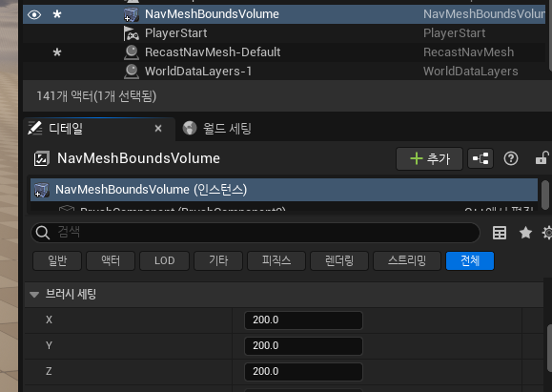Click the component list scrollbar

tap(545, 196)
